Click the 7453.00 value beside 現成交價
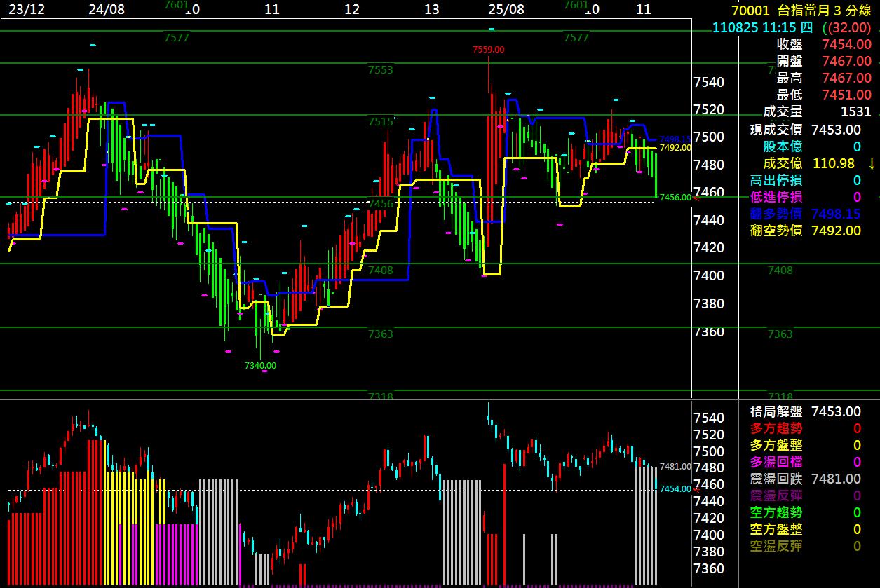 pyautogui.click(x=836, y=129)
